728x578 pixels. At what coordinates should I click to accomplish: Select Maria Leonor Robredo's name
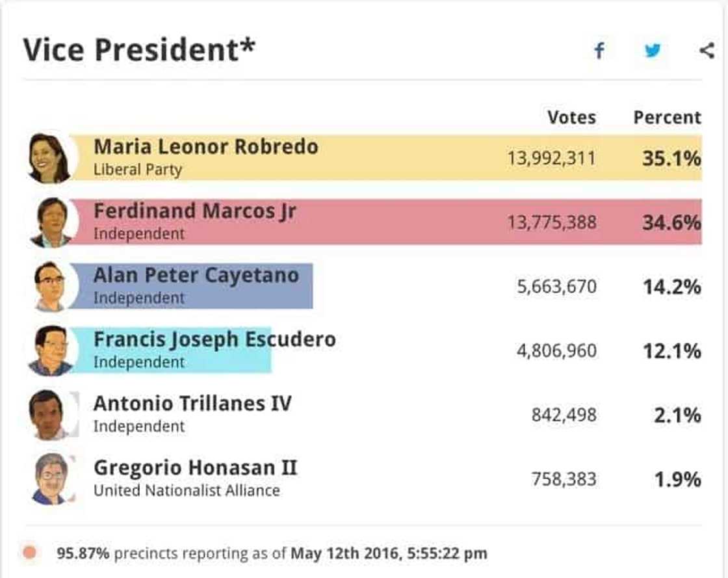pos(205,147)
